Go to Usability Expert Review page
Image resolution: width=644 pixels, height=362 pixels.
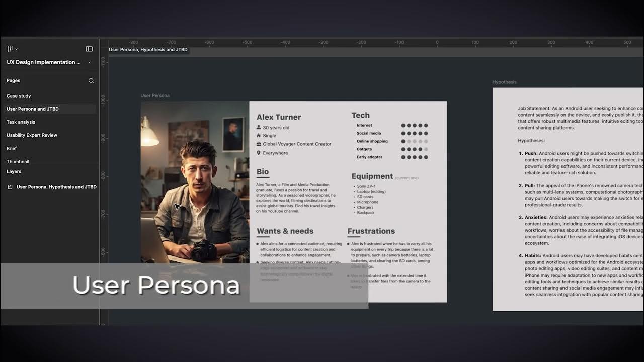tap(32, 135)
